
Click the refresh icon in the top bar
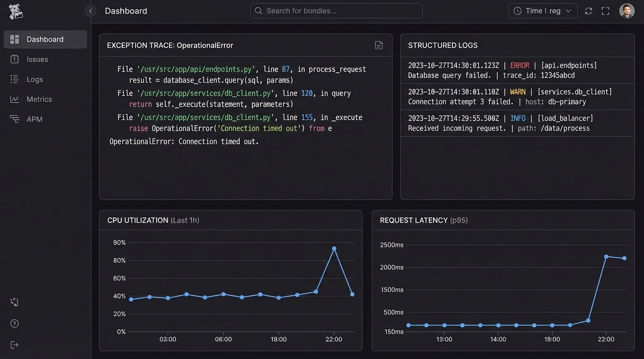pos(589,11)
